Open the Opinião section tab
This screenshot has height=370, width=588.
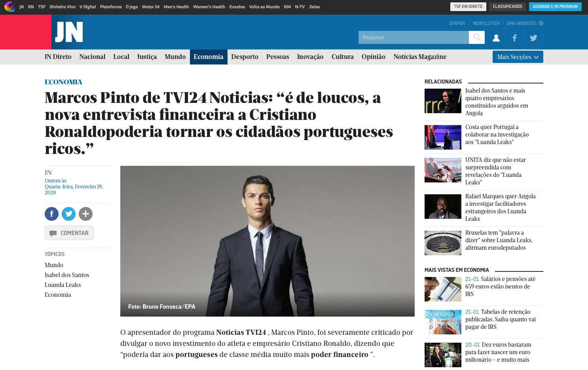point(373,57)
